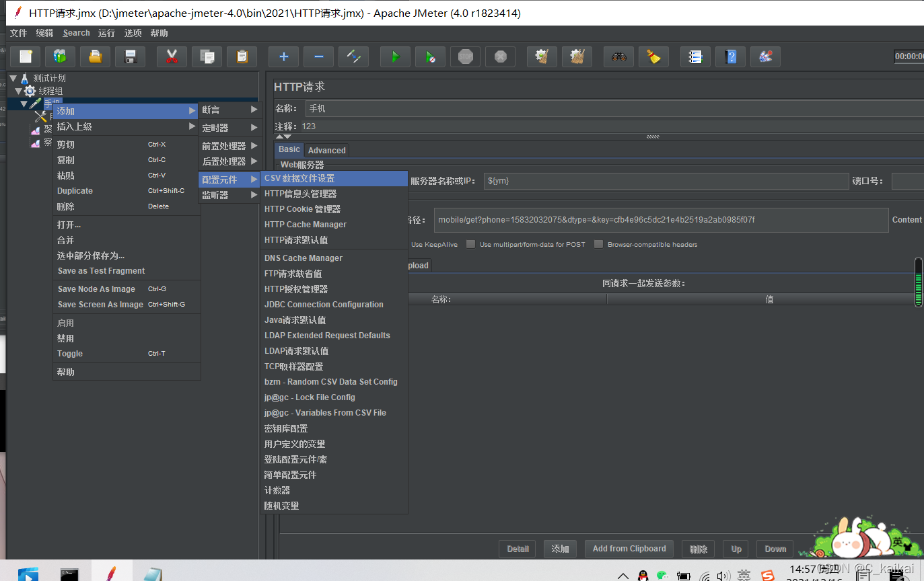This screenshot has width=924, height=581.
Task: Open the 监听器 submenu
Action: coord(229,195)
